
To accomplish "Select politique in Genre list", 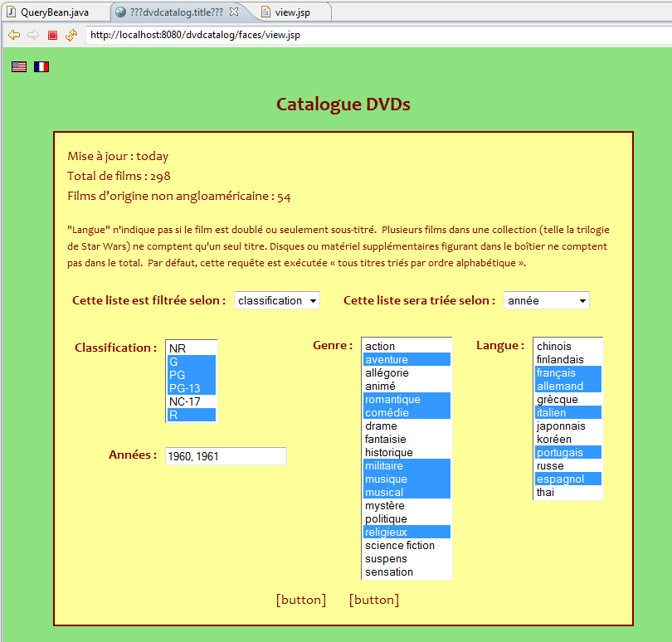I will (x=407, y=518).
